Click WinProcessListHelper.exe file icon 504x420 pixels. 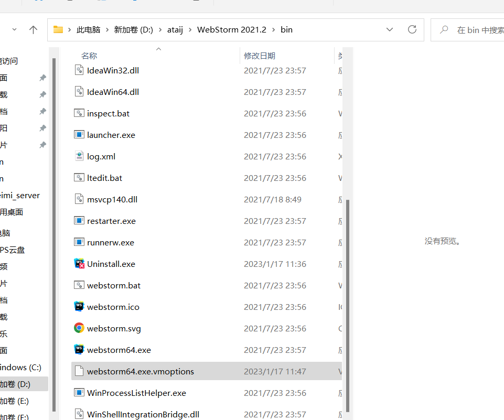pos(79,392)
